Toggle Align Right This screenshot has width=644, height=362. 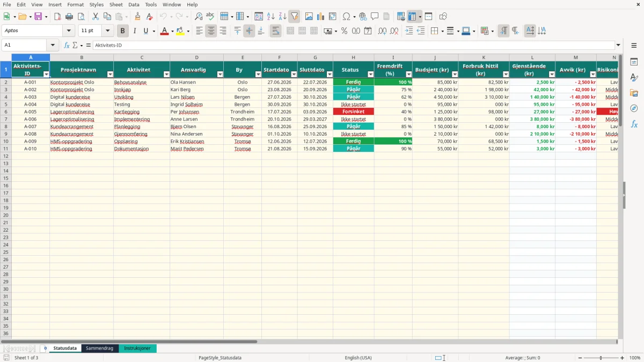coord(223,31)
